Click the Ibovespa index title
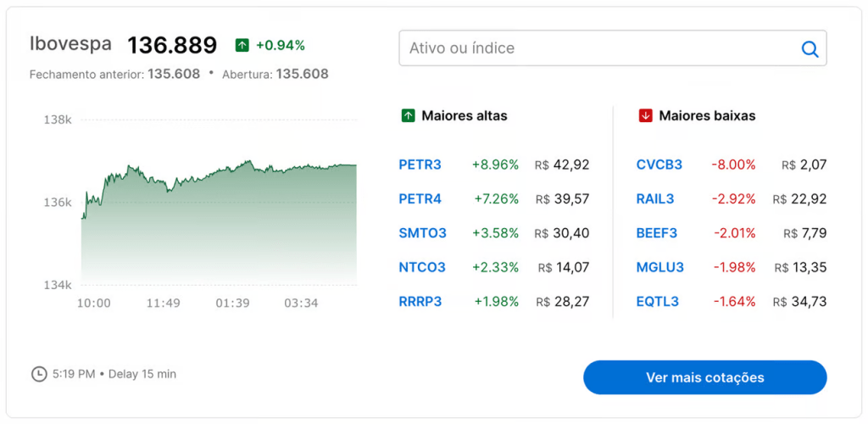The height and width of the screenshot is (424, 868). coord(70,44)
